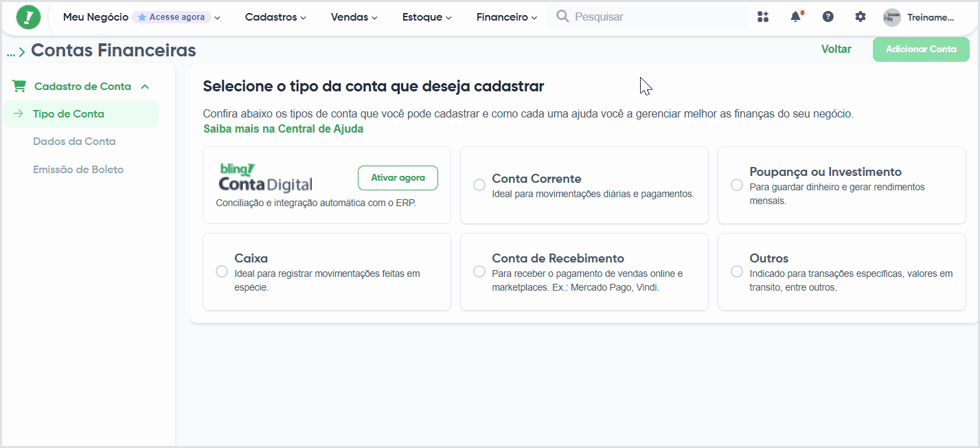980x448 pixels.
Task: Select the Conta Corrente radio button
Action: click(x=479, y=185)
